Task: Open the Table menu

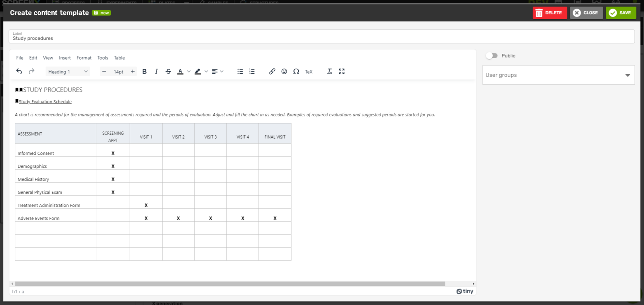Action: (x=119, y=58)
